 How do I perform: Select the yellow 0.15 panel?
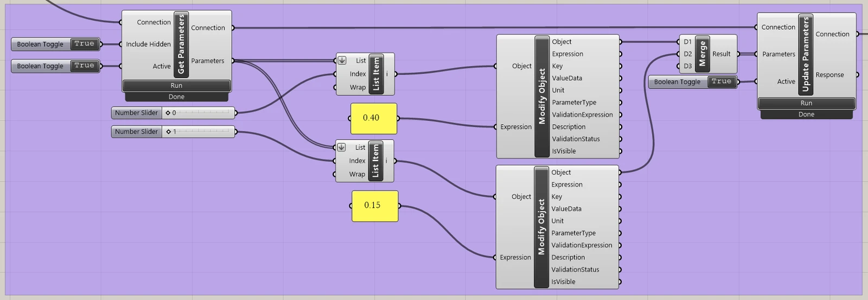click(374, 206)
